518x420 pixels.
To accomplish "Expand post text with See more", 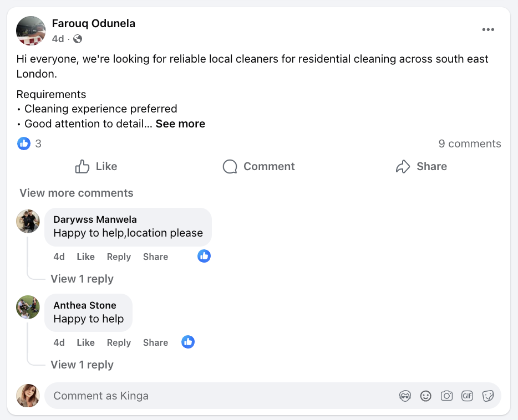I will pos(180,124).
